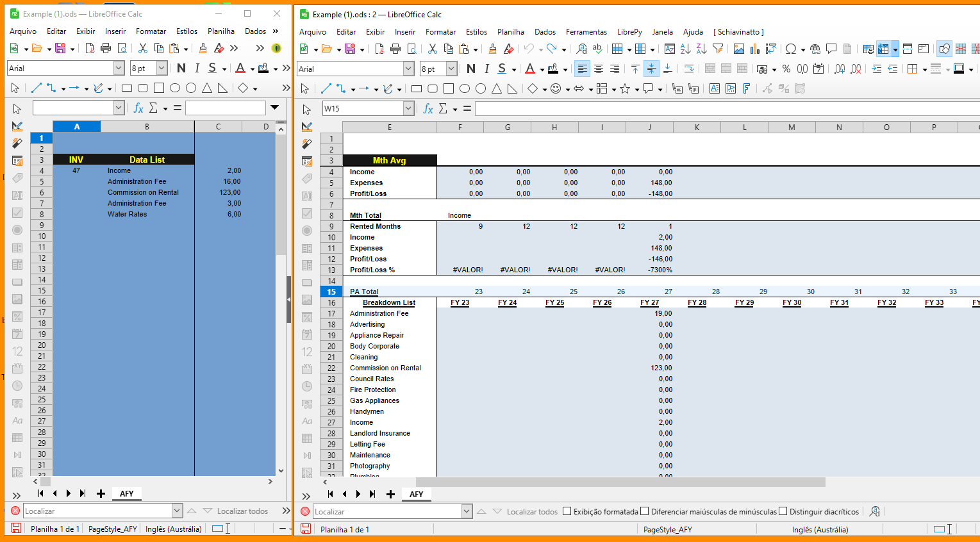
Task: Toggle Bold in left window formatting toolbar
Action: tap(181, 68)
